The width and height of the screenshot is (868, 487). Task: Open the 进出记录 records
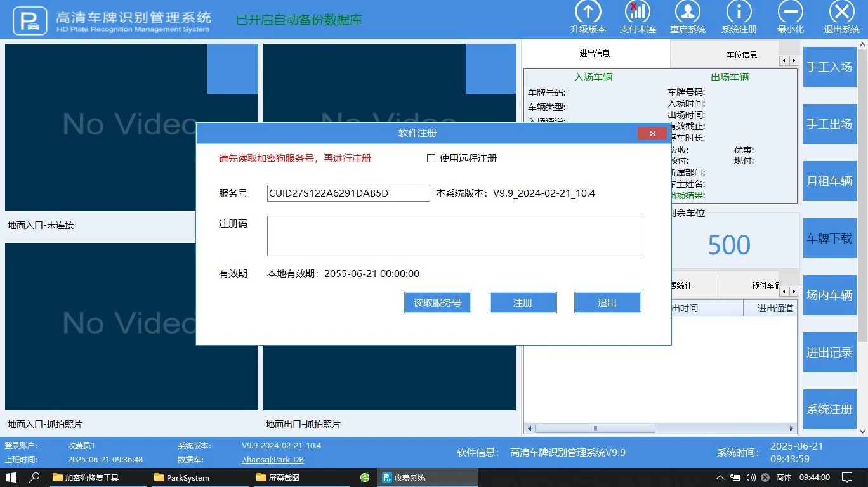coord(829,353)
